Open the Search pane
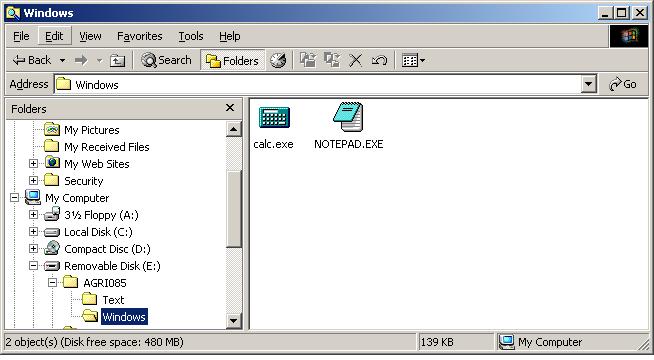The image size is (654, 360). point(166,60)
